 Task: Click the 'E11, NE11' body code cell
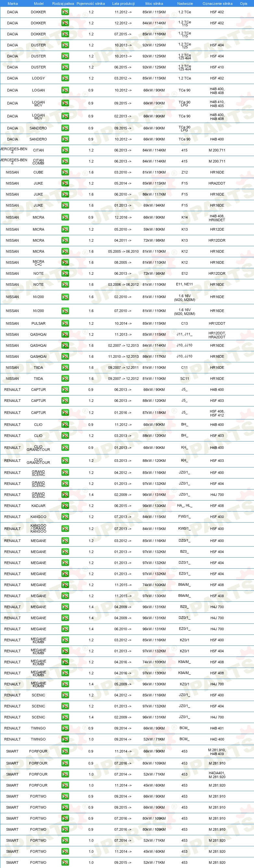coord(184,284)
